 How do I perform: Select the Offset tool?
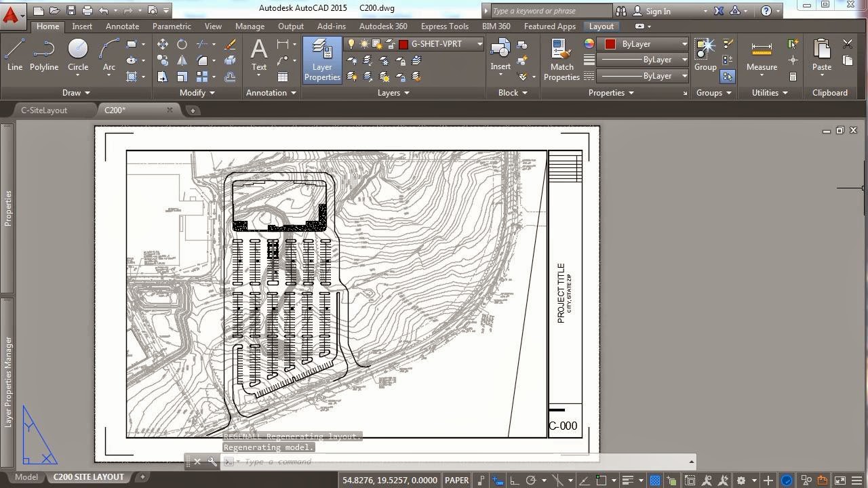pos(230,77)
